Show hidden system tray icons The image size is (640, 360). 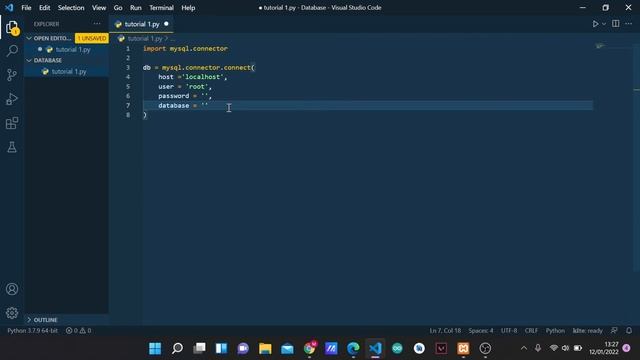coord(524,348)
